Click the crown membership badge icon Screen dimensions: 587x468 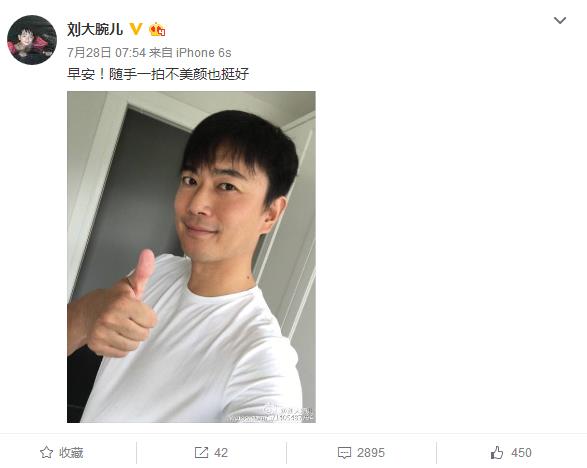[157, 29]
